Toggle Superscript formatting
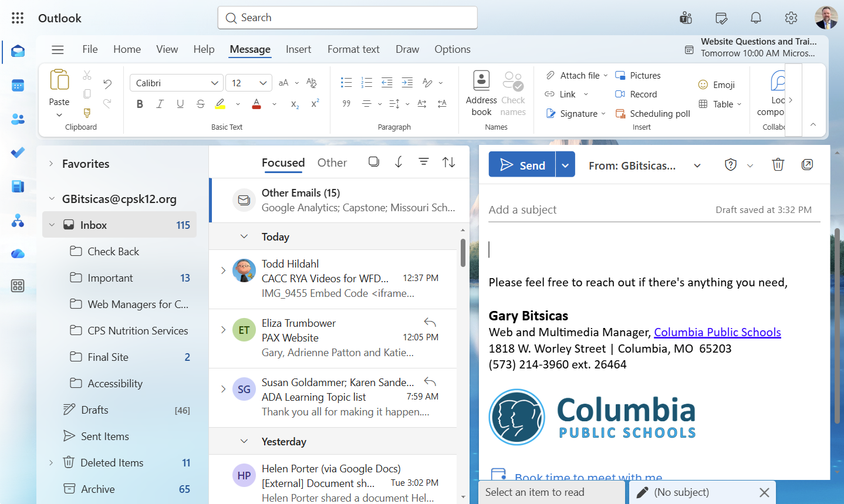Viewport: 844px width, 504px height. 315,104
